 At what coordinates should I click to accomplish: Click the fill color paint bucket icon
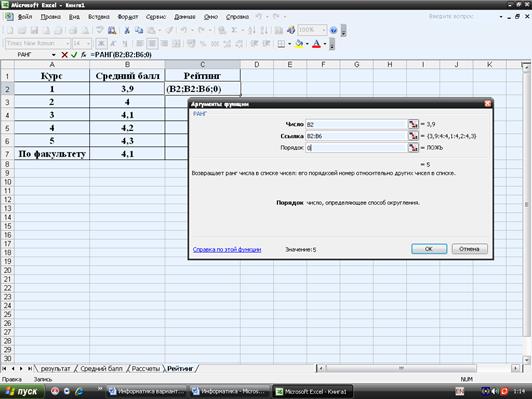[x=299, y=44]
